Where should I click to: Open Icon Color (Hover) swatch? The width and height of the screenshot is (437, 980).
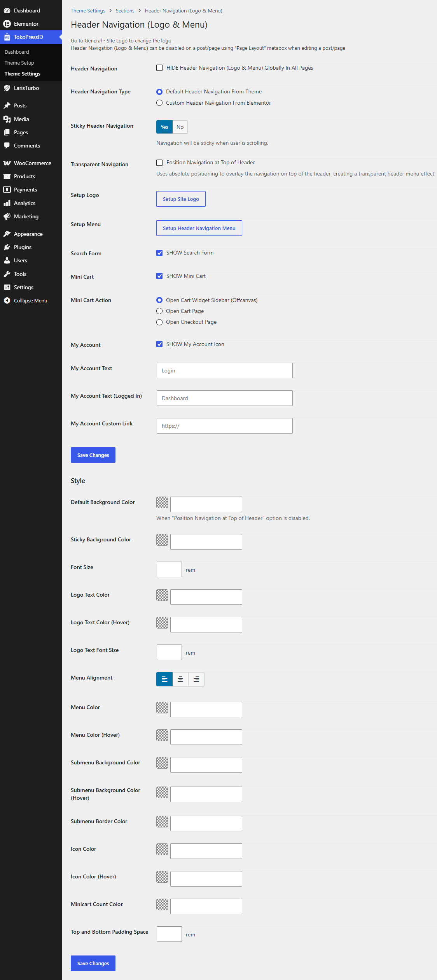[162, 877]
